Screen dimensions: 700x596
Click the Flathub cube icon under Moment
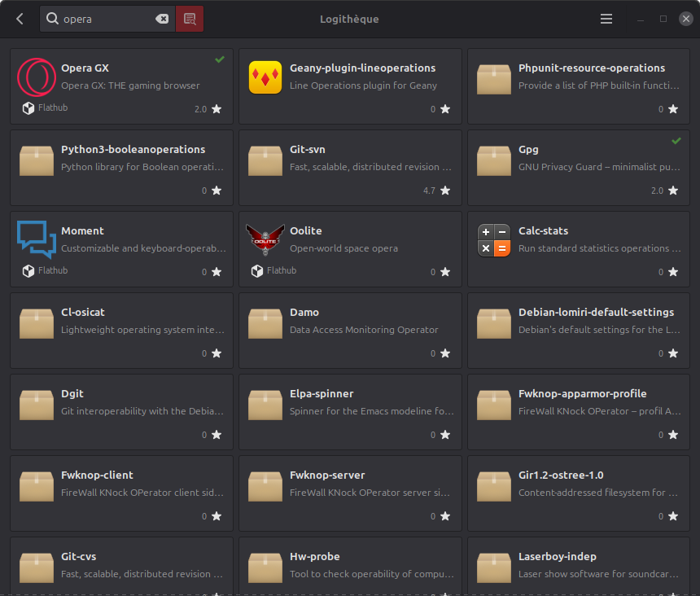(28, 271)
